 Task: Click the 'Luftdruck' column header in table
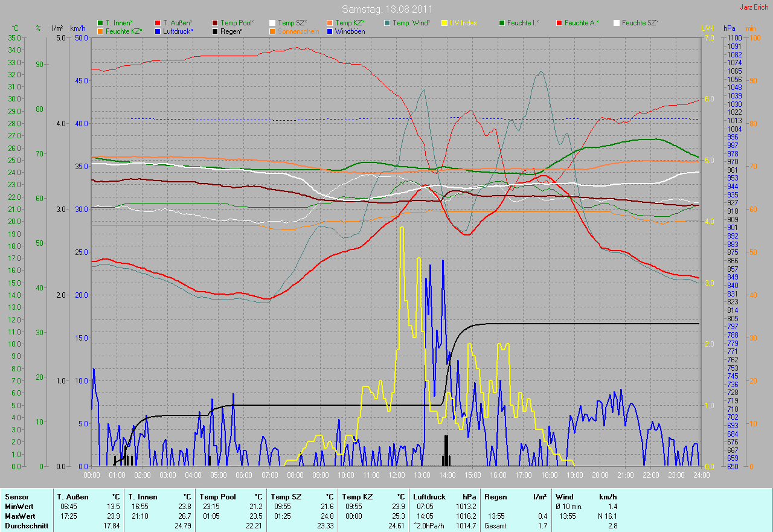[430, 496]
